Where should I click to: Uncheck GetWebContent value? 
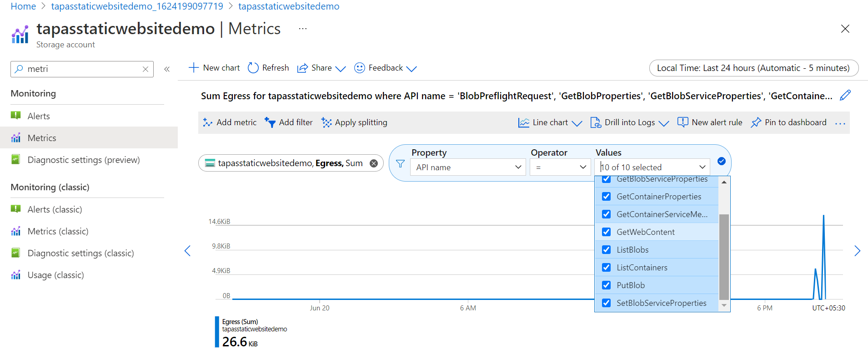click(x=607, y=232)
